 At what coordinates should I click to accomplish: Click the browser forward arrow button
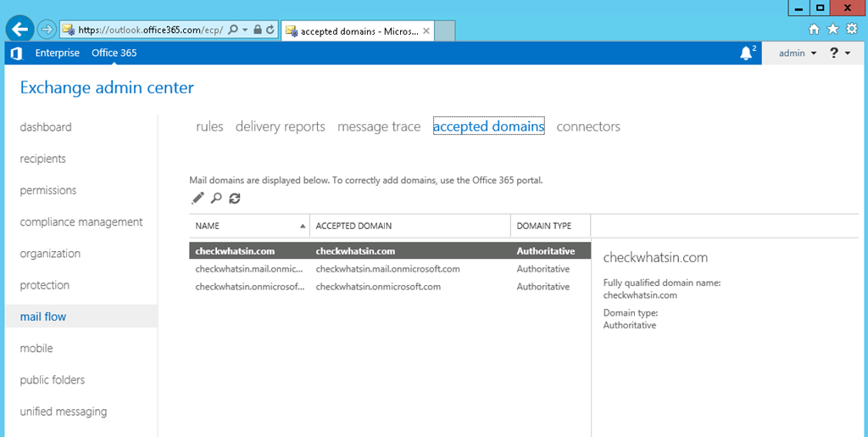click(47, 30)
